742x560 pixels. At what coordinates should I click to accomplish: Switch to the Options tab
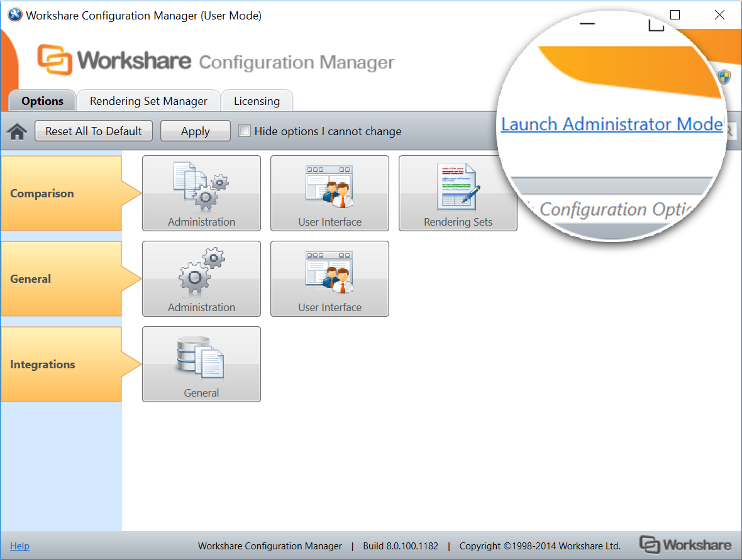[x=42, y=101]
